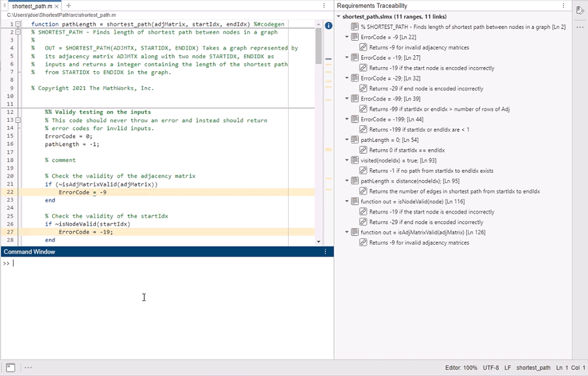Image resolution: width=588 pixels, height=376 pixels.
Task: Collapse the 'pathLength = 0; [Ln 54]' group
Action: (348, 139)
